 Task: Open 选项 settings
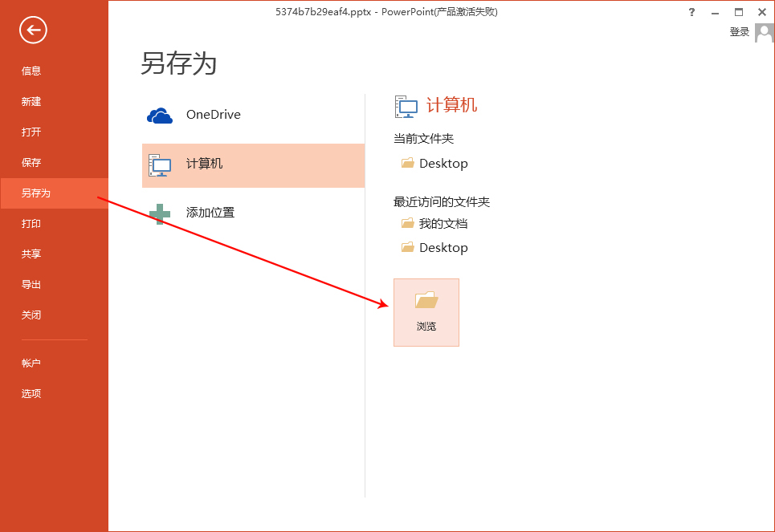coord(31,394)
